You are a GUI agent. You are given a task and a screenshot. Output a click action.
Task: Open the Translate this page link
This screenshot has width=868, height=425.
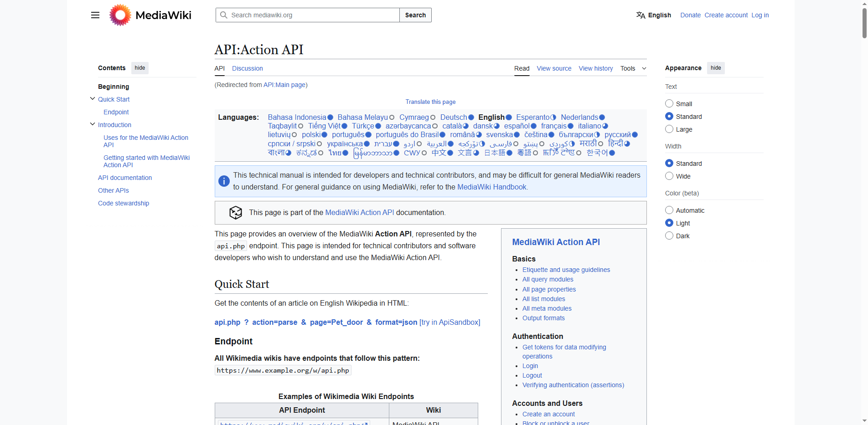(430, 102)
